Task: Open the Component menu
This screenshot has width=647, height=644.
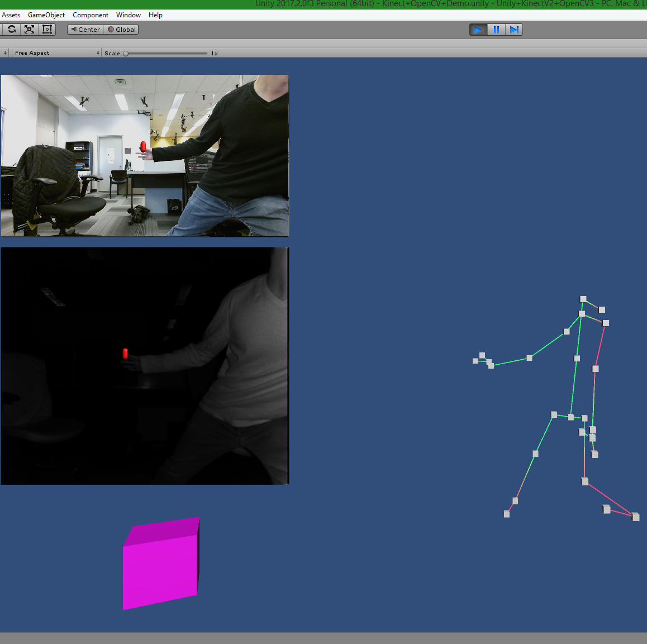Action: [91, 15]
